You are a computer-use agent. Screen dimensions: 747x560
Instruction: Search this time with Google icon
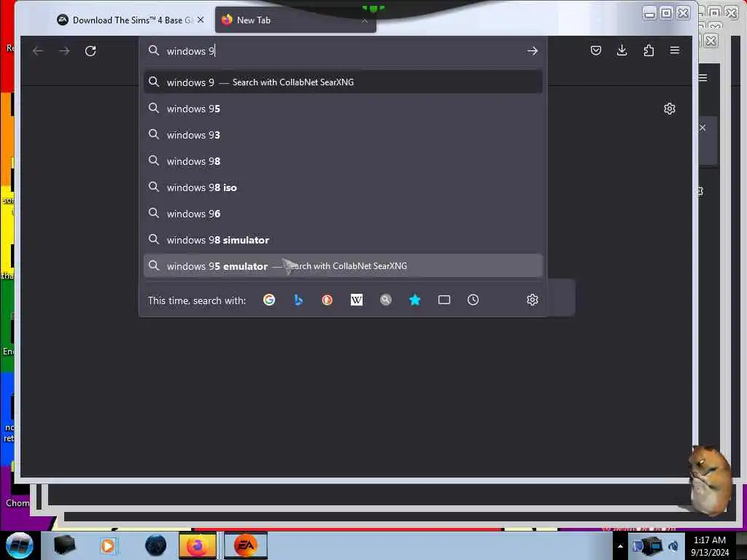coord(269,300)
